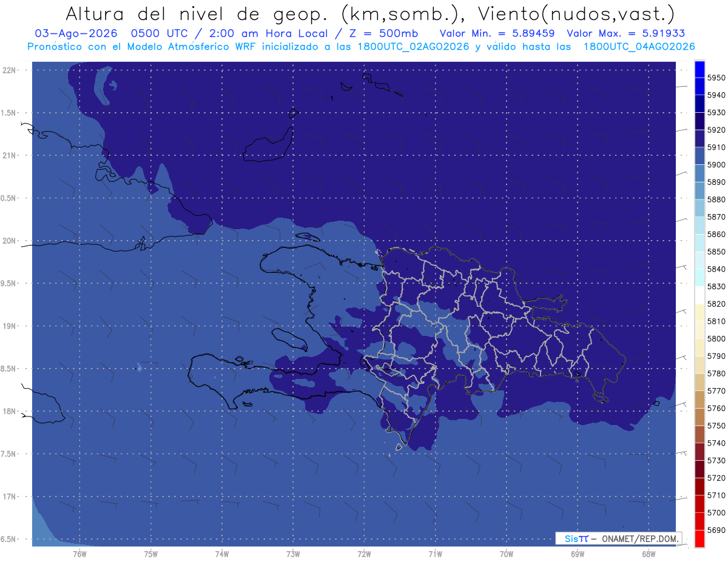Click the 5820 colorbar label
Viewport: 728px width, 562px height.
click(716, 304)
